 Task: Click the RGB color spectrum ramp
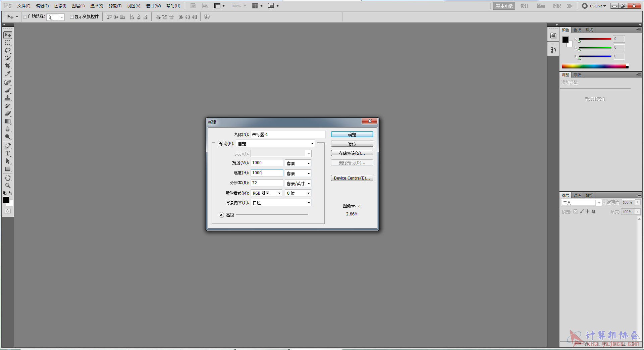click(594, 66)
